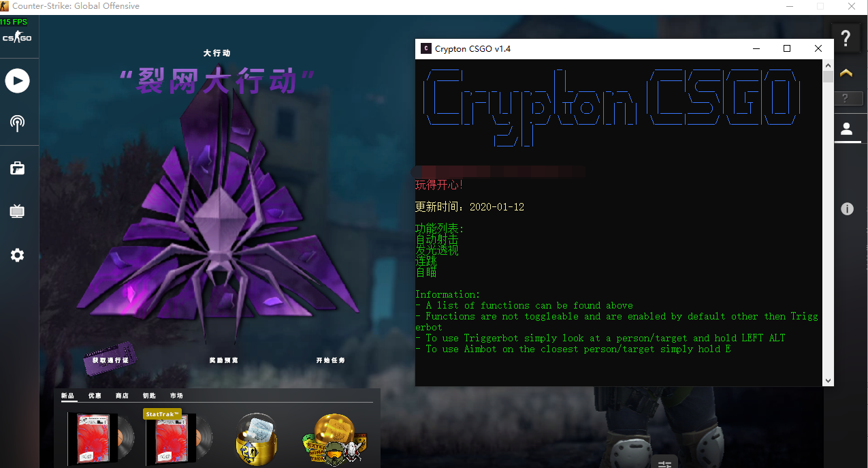The image size is (868, 468).
Task: Click the info icon on the right sidebar
Action: pos(848,209)
